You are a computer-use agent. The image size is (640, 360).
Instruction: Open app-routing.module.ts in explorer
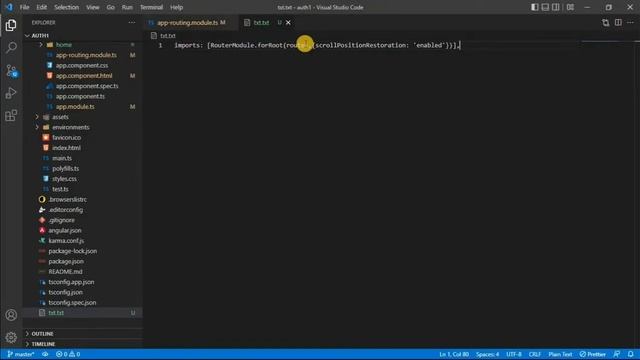(86, 55)
